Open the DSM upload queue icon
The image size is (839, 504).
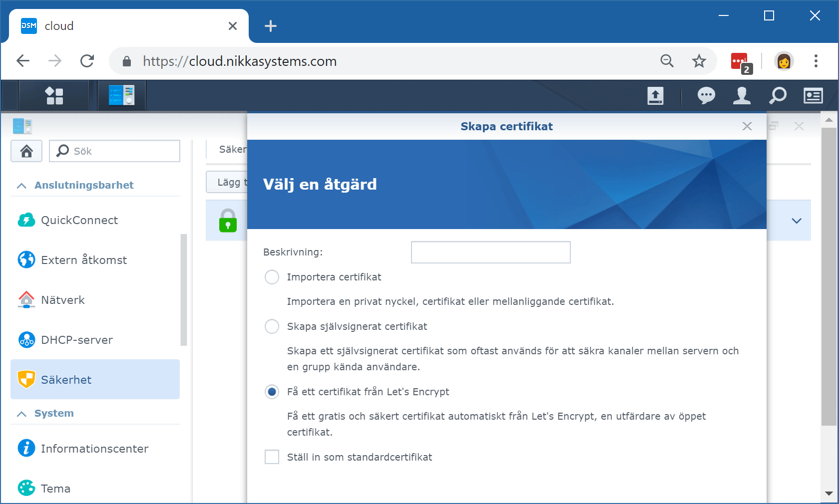coord(655,95)
